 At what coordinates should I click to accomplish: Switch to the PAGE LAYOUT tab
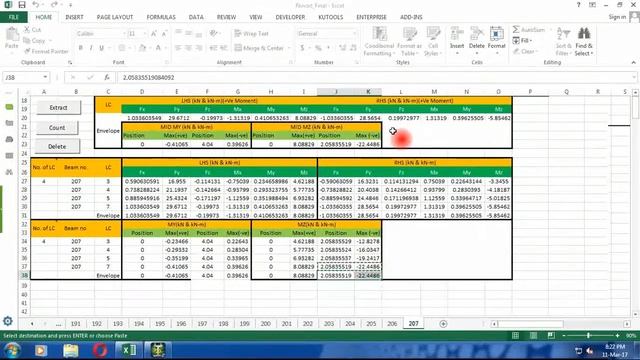click(115, 17)
